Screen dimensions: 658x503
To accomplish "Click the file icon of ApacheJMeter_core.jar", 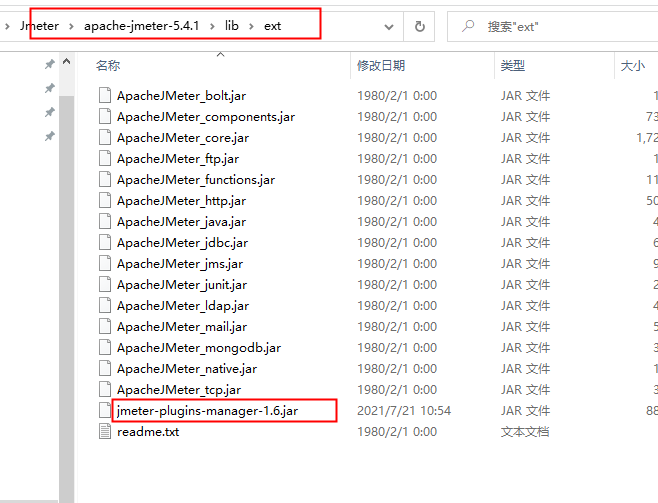I will point(105,138).
